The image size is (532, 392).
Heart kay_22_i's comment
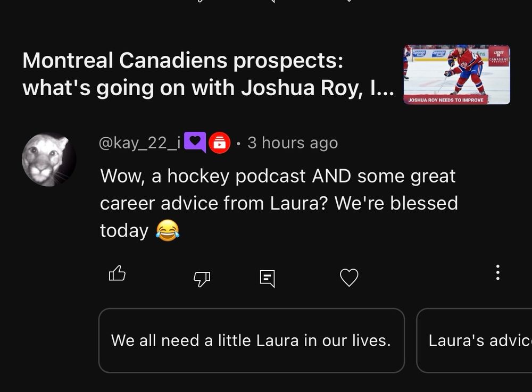point(349,276)
